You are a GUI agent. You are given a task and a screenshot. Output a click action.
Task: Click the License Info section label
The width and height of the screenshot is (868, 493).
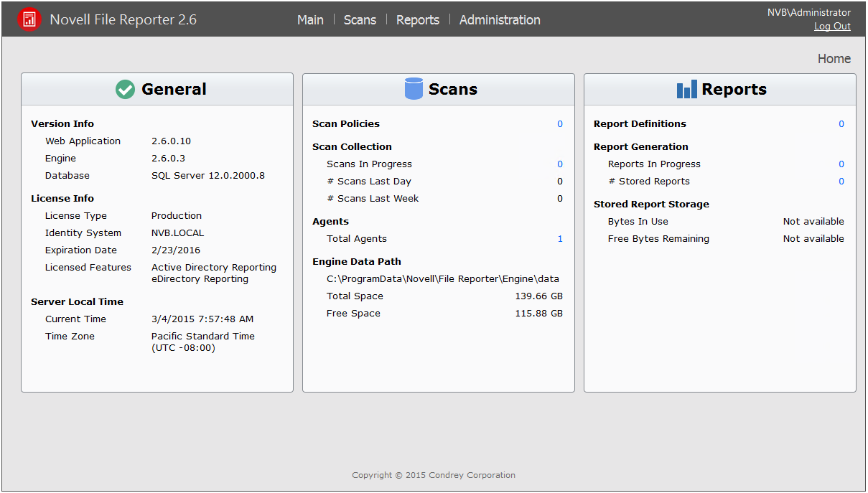coord(62,199)
